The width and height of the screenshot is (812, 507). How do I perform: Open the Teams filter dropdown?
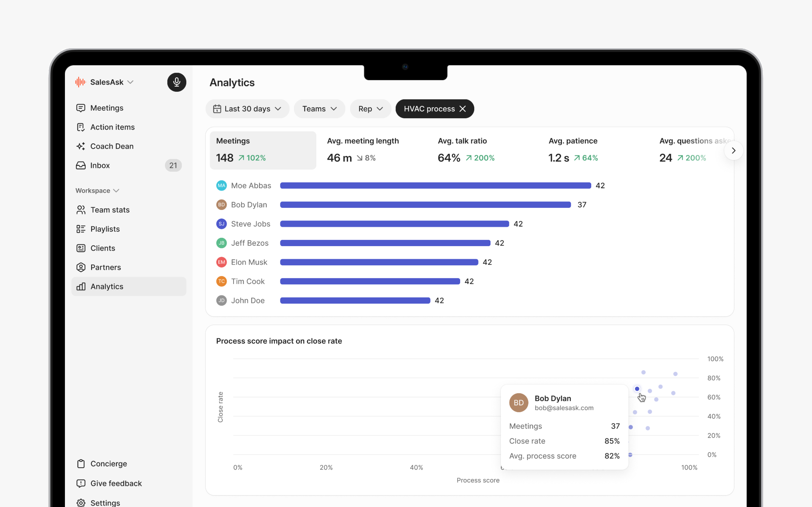click(x=319, y=109)
